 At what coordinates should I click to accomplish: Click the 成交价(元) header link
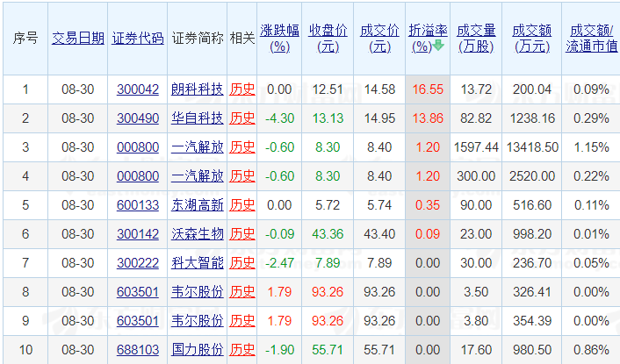[x=378, y=38]
